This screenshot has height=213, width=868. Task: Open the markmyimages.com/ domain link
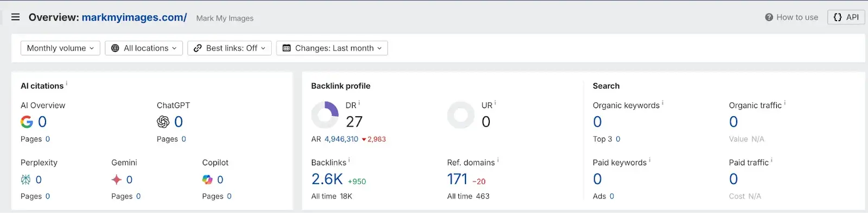134,17
